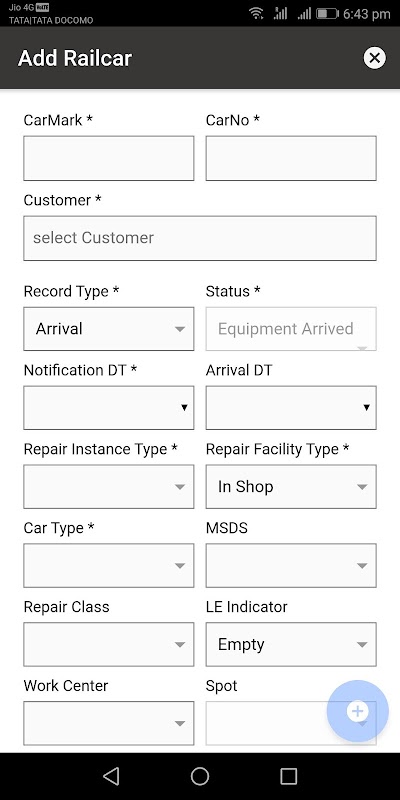The image size is (400, 800).
Task: Change LE Indicator from Empty
Action: [291, 644]
